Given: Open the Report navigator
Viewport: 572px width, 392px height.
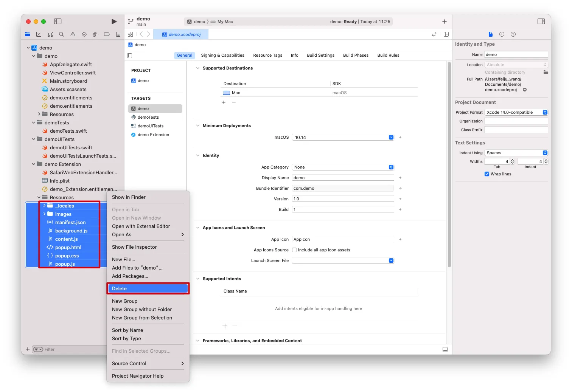Looking at the screenshot, I should pyautogui.click(x=118, y=34).
